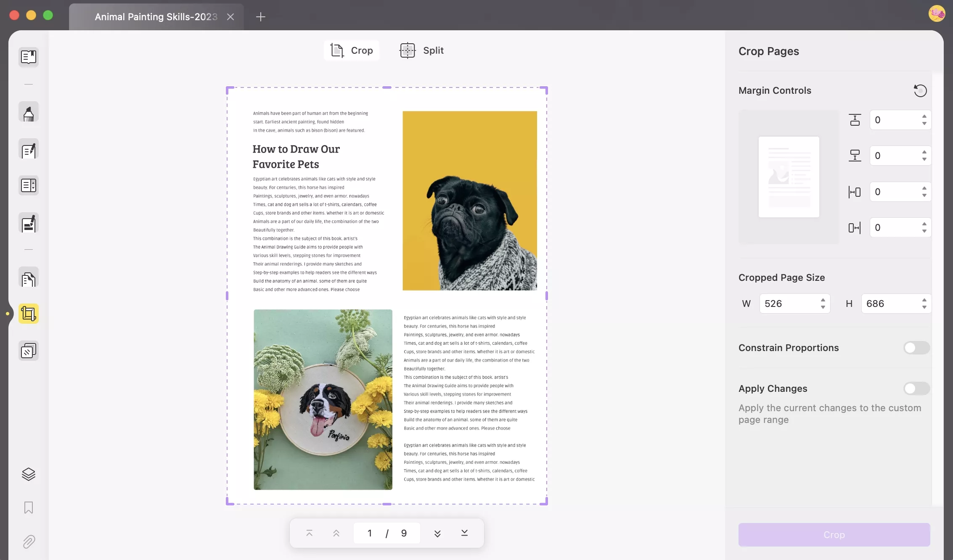Click the page width W input field
953x560 pixels.
click(x=789, y=304)
